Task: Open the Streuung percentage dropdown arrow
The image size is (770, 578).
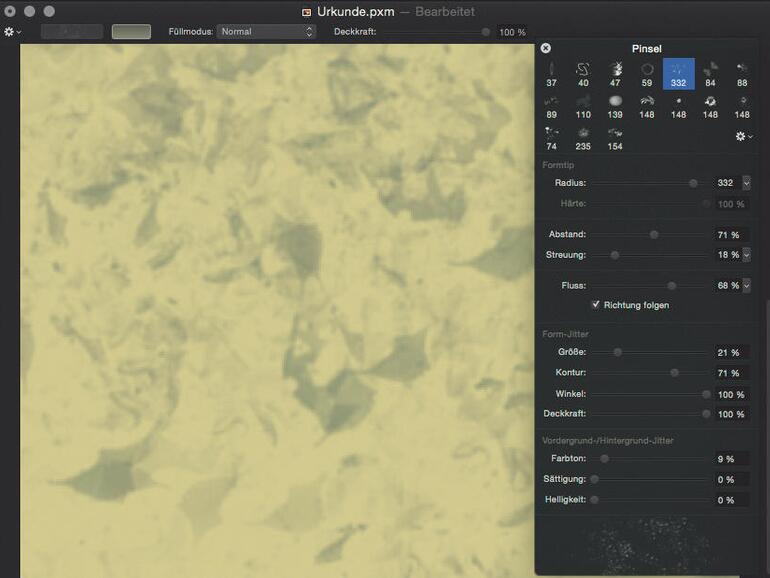Action: [746, 255]
